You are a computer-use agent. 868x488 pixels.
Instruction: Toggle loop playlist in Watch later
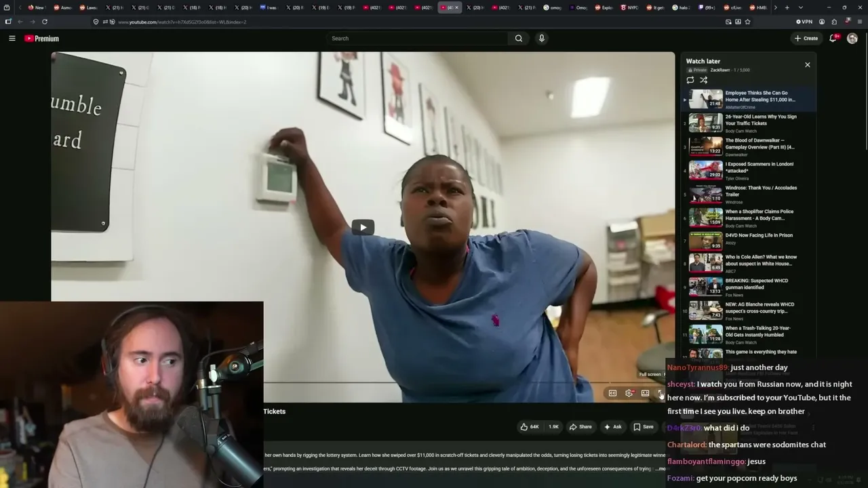[x=690, y=80]
